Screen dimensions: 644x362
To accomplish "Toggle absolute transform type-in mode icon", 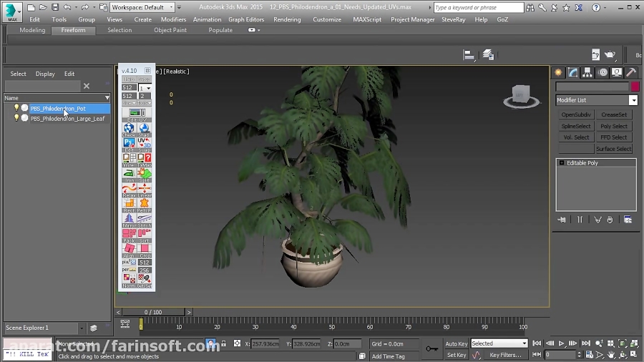I will coord(237,343).
